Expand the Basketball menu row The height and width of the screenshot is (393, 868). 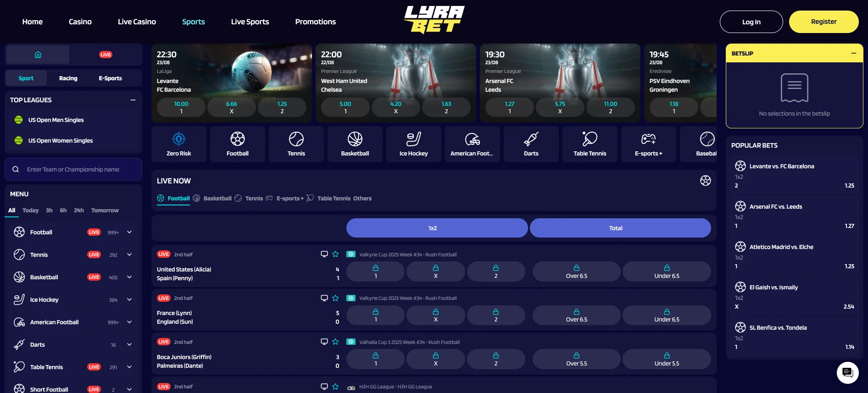(x=129, y=277)
